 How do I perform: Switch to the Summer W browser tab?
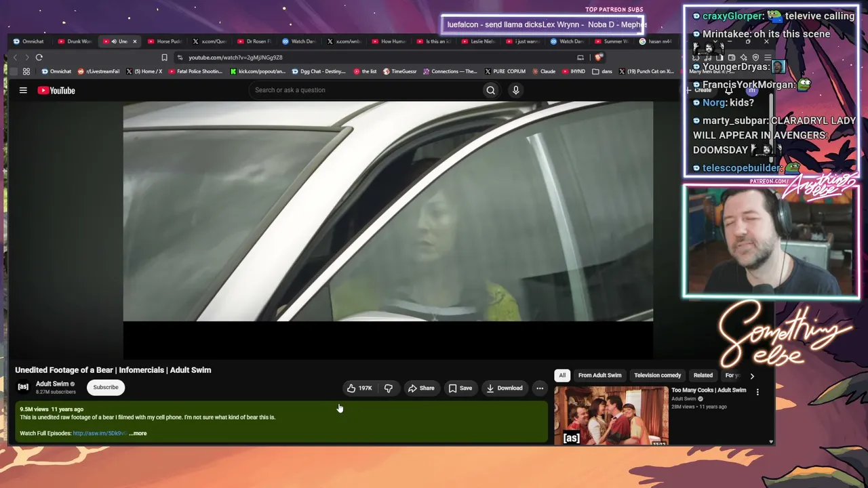(x=612, y=41)
